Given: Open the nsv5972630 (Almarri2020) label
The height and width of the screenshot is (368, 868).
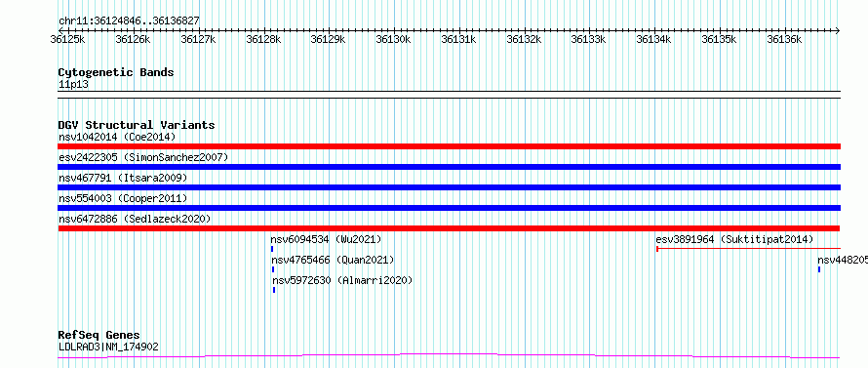Looking at the screenshot, I should (342, 280).
